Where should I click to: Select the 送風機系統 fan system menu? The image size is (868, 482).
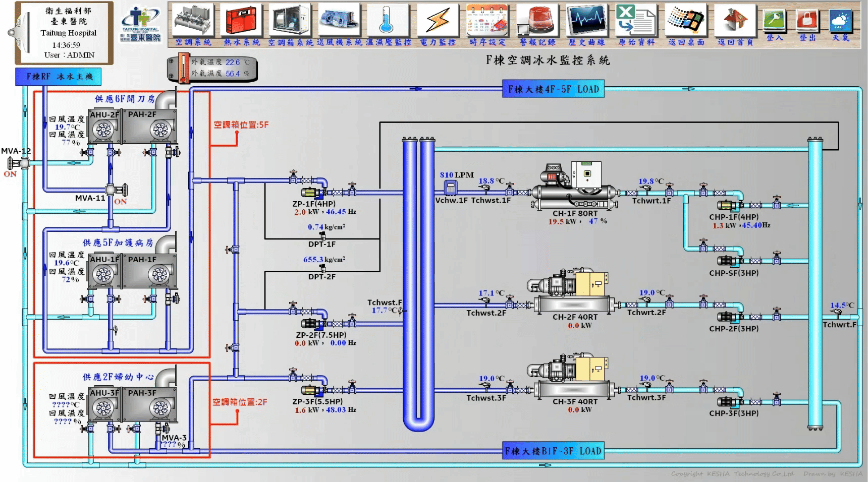click(339, 21)
